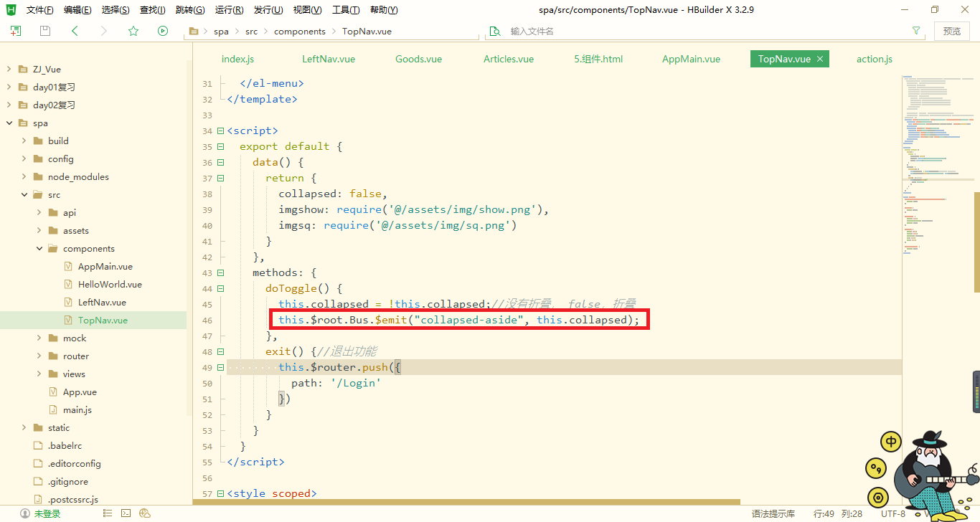The width and height of the screenshot is (980, 522).
Task: Click the browser preview icon in status bar
Action: click(x=145, y=513)
